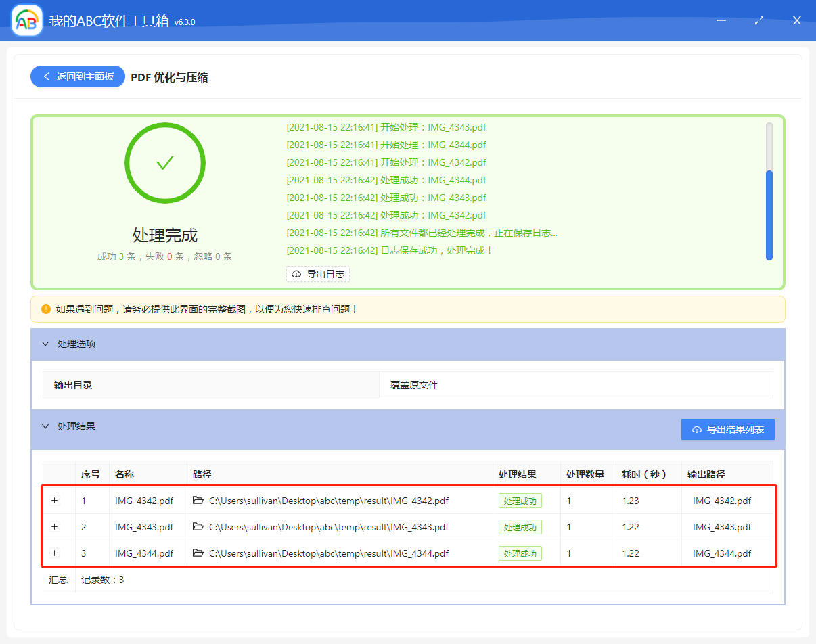Screen dimensions: 816x644
Task: Click 处理成功 badge for IMG_4344.pdf
Action: (520, 553)
